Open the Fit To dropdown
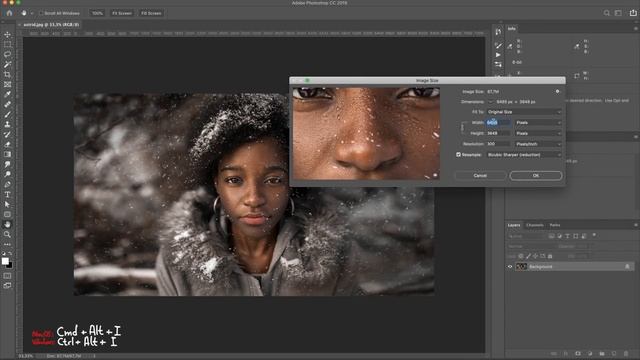Viewport: 640px width, 360px height. [524, 112]
